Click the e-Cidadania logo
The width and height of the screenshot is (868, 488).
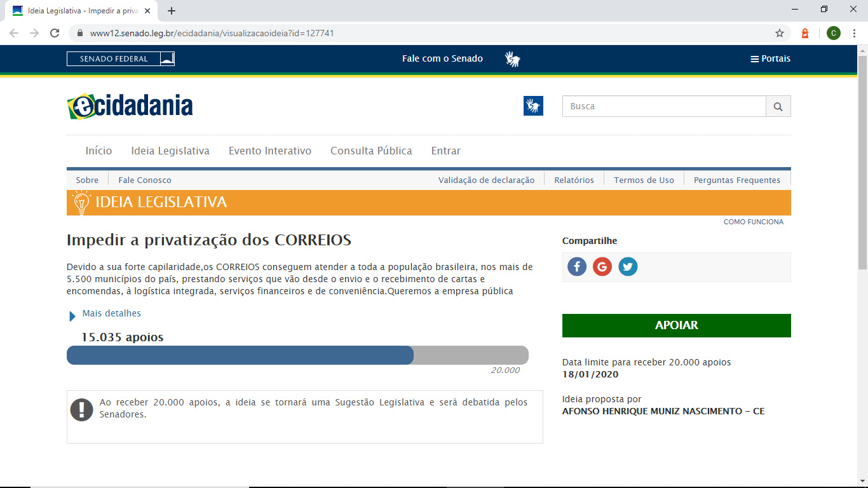click(130, 106)
